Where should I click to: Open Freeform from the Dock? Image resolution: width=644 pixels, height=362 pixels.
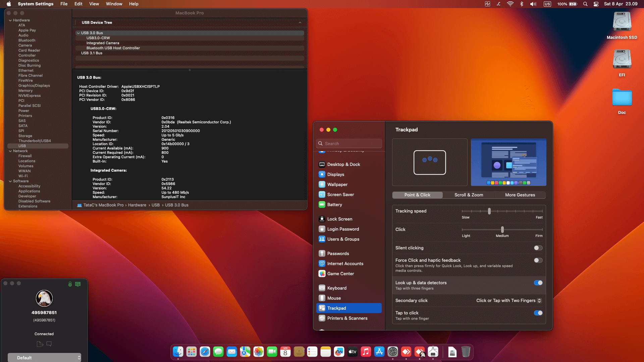pyautogui.click(x=339, y=352)
